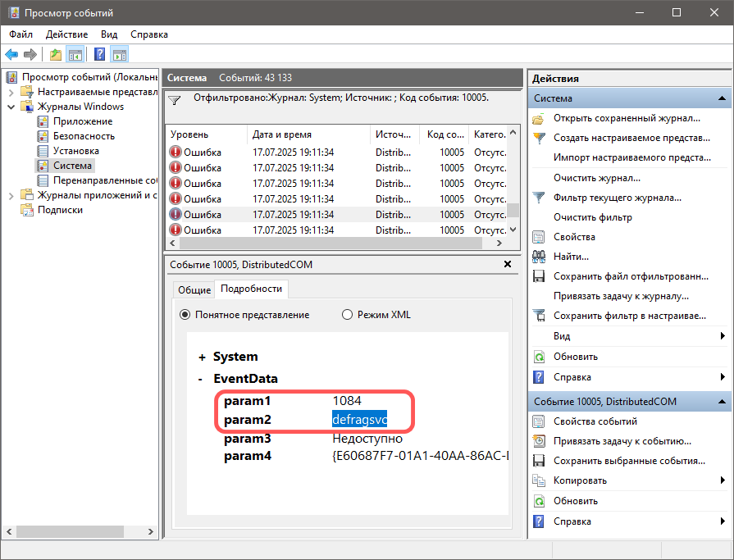Switch to the Общие tab
Viewport: 734px width, 560px height.
click(x=194, y=290)
